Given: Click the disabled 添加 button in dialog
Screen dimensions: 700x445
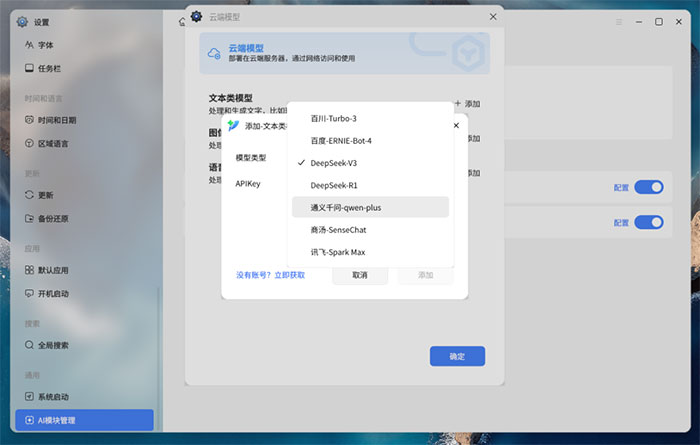Looking at the screenshot, I should pyautogui.click(x=425, y=275).
